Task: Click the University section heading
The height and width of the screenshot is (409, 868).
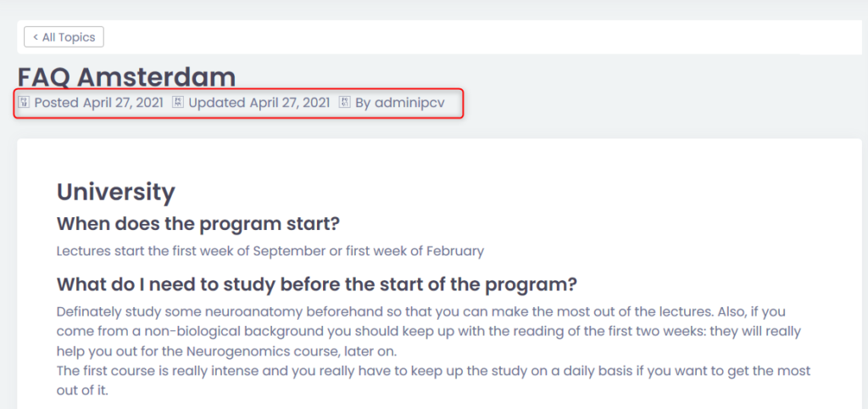Action: click(x=115, y=193)
